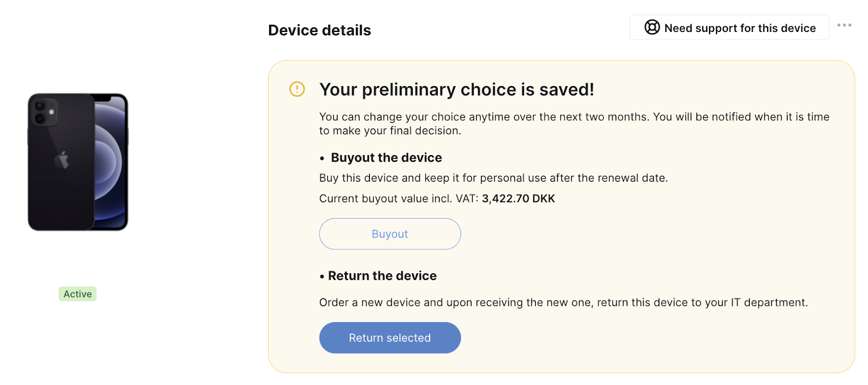Select the 'Return the device' heading
Viewport: 868px width, 385px height.
[x=382, y=276]
